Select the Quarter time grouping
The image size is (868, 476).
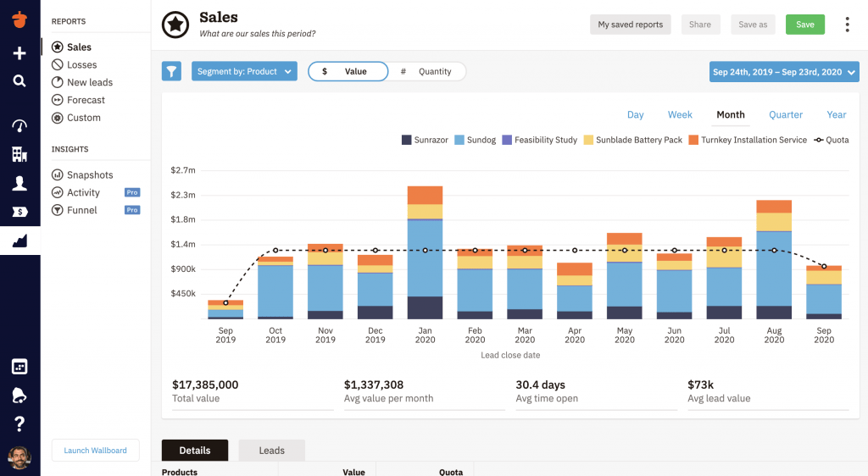785,114
